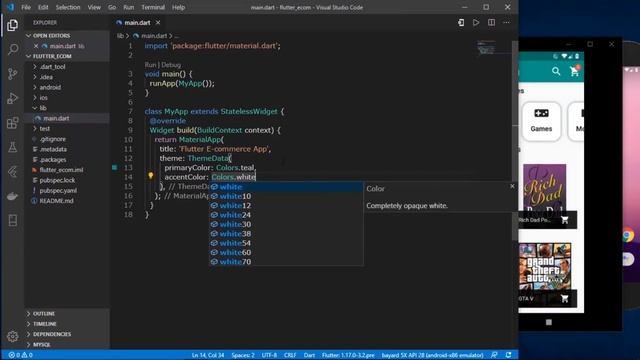Open the More Actions ellipsis menu
Image resolution: width=640 pixels, height=360 pixels.
(506, 23)
